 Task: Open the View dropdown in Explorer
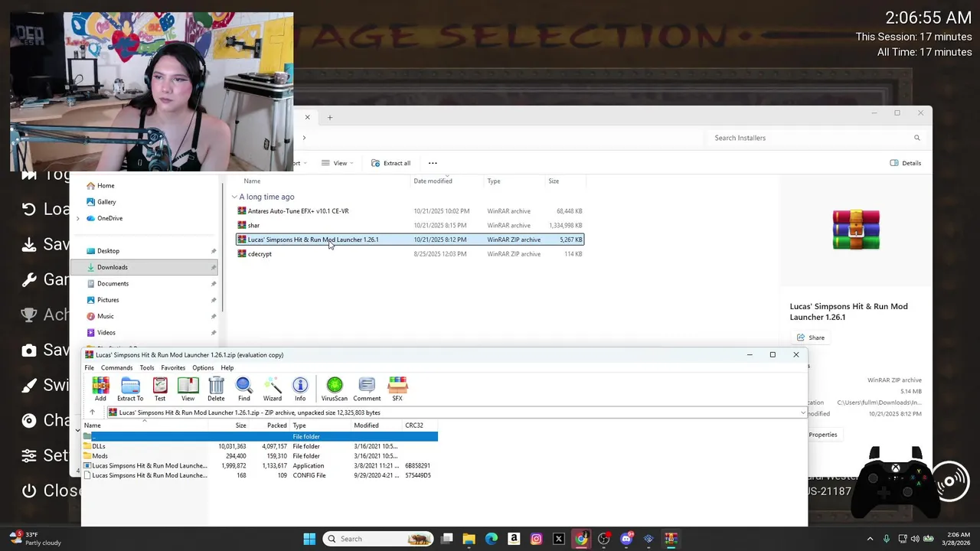[x=338, y=163]
